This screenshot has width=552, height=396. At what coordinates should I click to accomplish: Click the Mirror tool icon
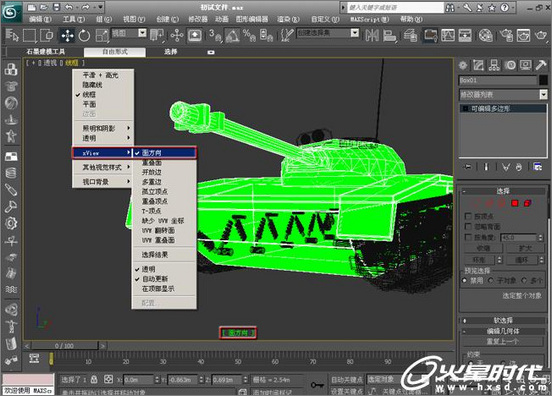point(372,36)
